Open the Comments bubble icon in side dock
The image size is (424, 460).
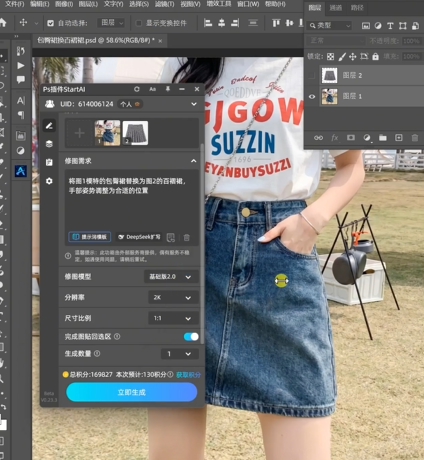21,79
